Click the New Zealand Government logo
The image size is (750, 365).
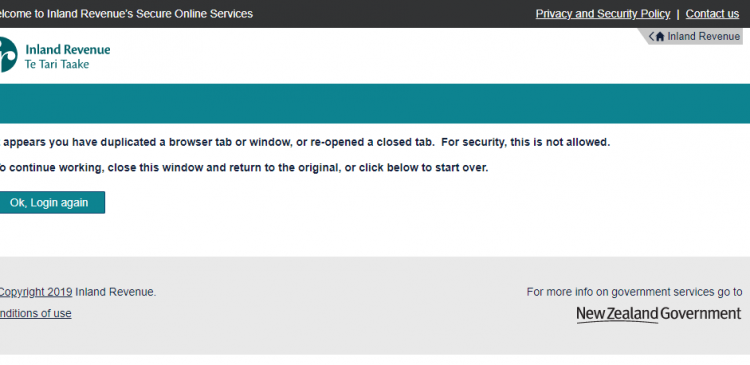(659, 315)
